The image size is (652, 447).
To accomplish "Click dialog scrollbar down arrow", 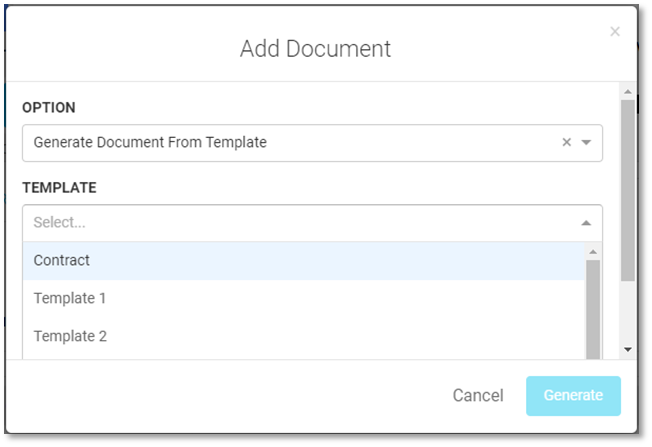I will click(628, 349).
